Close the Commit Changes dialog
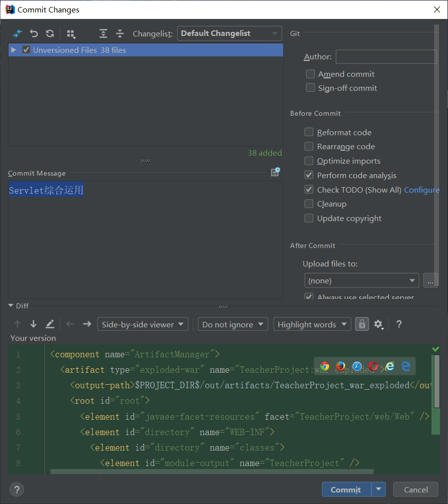Viewport: 448px width, 504px height. 437,9
